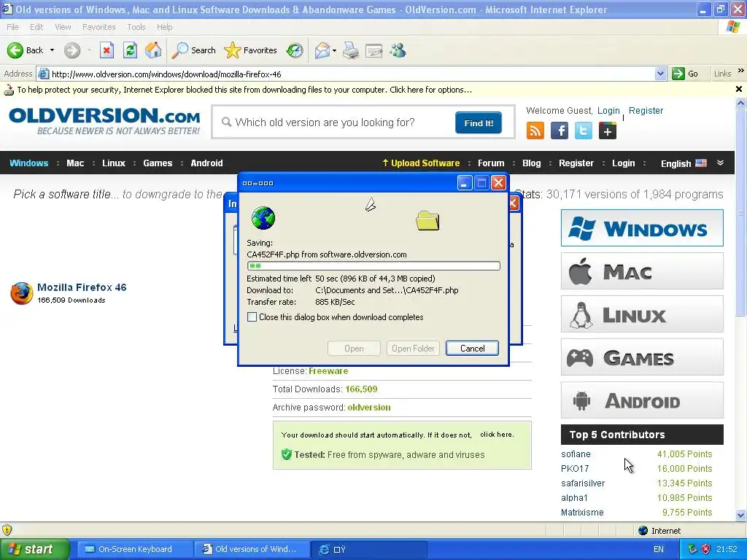Click the EN language indicator in taskbar

coord(659,549)
